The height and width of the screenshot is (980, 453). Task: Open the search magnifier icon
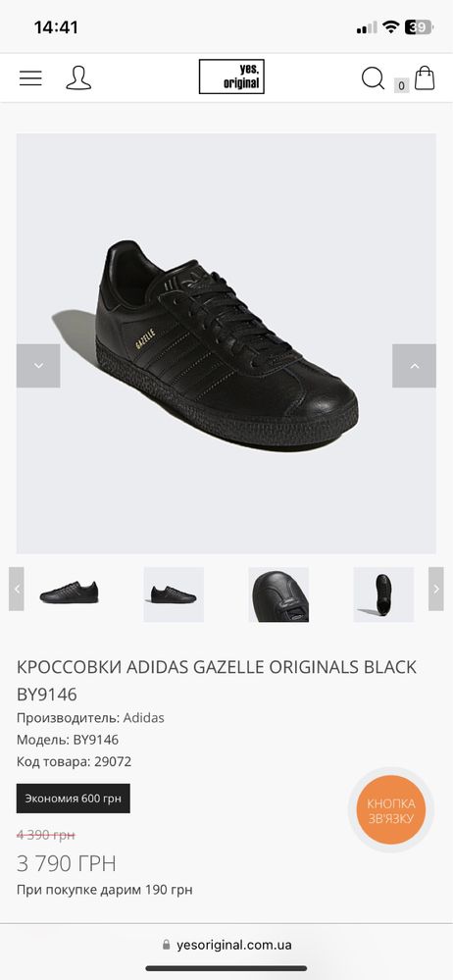[373, 78]
